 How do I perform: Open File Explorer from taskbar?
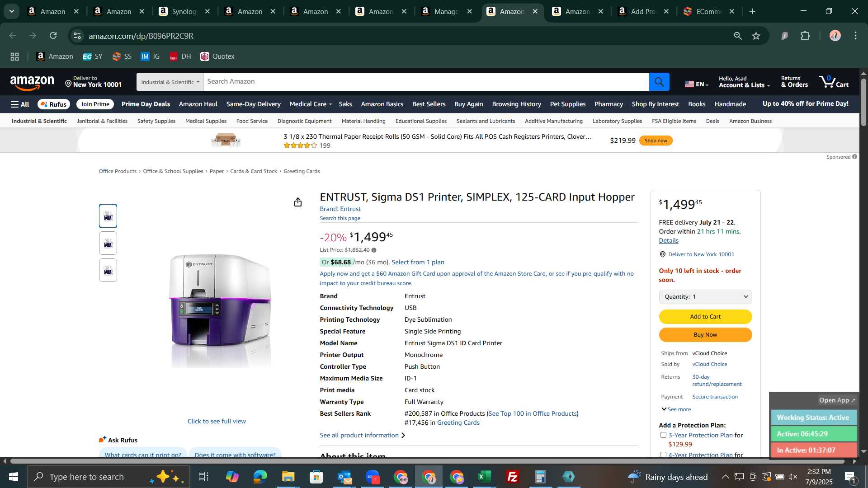(x=288, y=477)
